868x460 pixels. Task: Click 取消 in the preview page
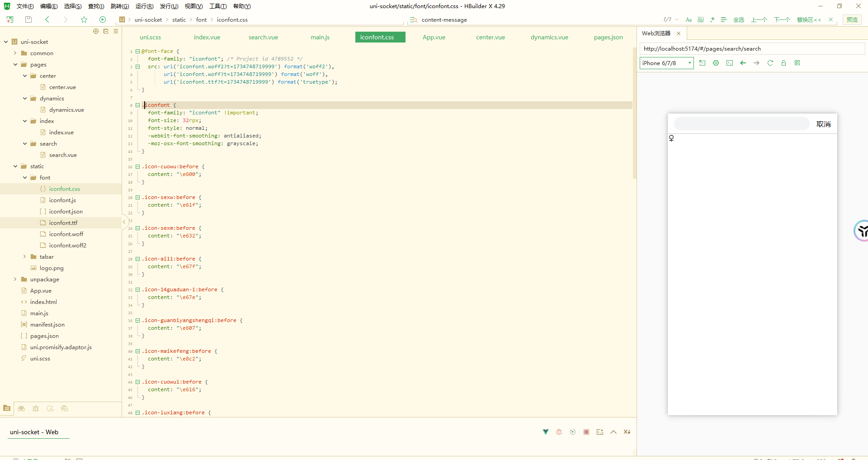tap(823, 124)
